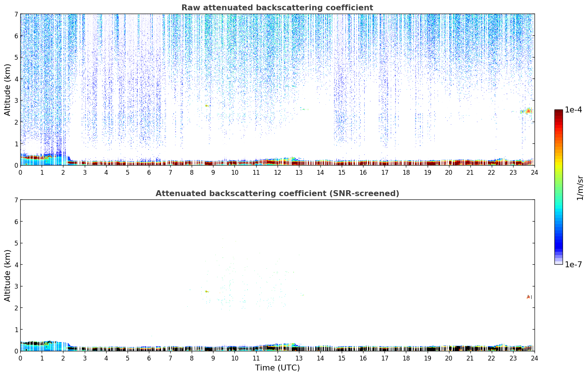
Task: Select hour 6 tick on the top plot
Action: tap(149, 172)
